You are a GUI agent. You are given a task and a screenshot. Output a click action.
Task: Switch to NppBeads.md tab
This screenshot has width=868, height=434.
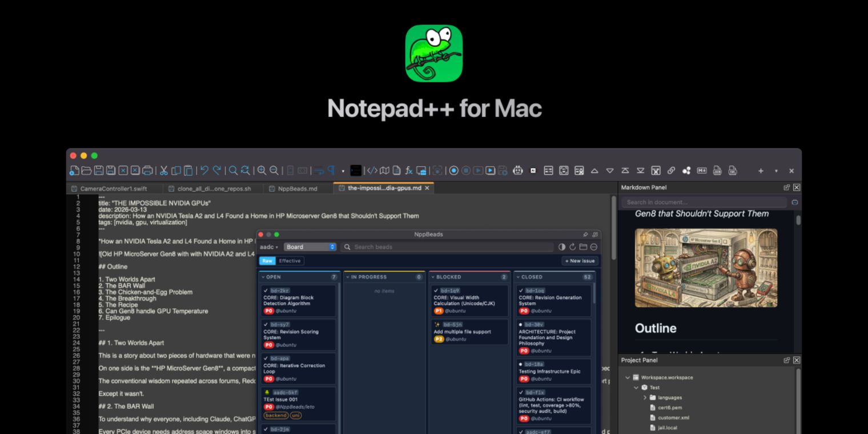(298, 188)
